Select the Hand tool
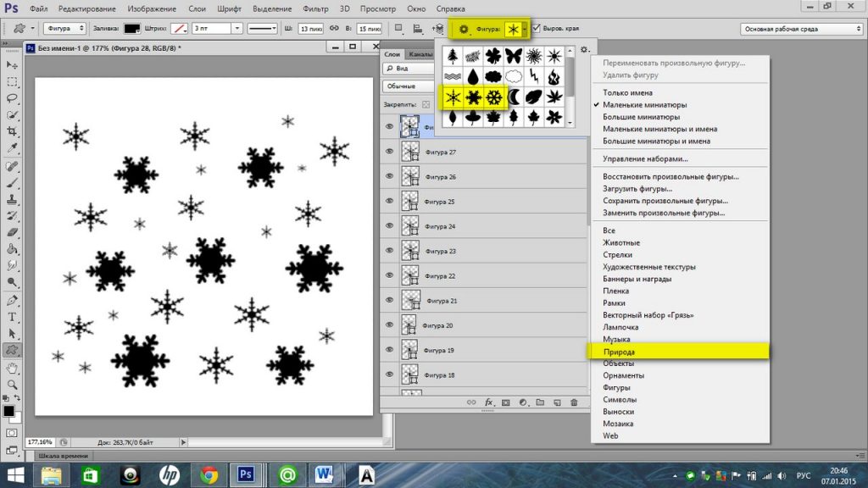868x488 pixels. coord(12,368)
